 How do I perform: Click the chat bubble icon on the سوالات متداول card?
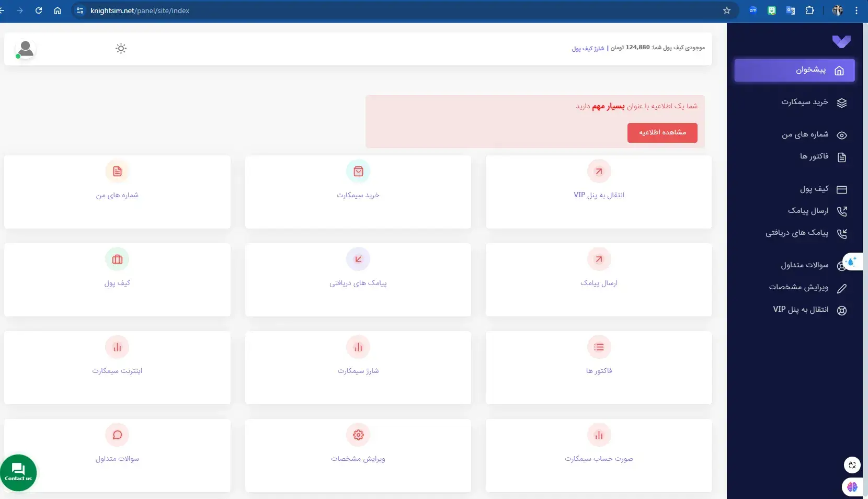click(x=117, y=435)
